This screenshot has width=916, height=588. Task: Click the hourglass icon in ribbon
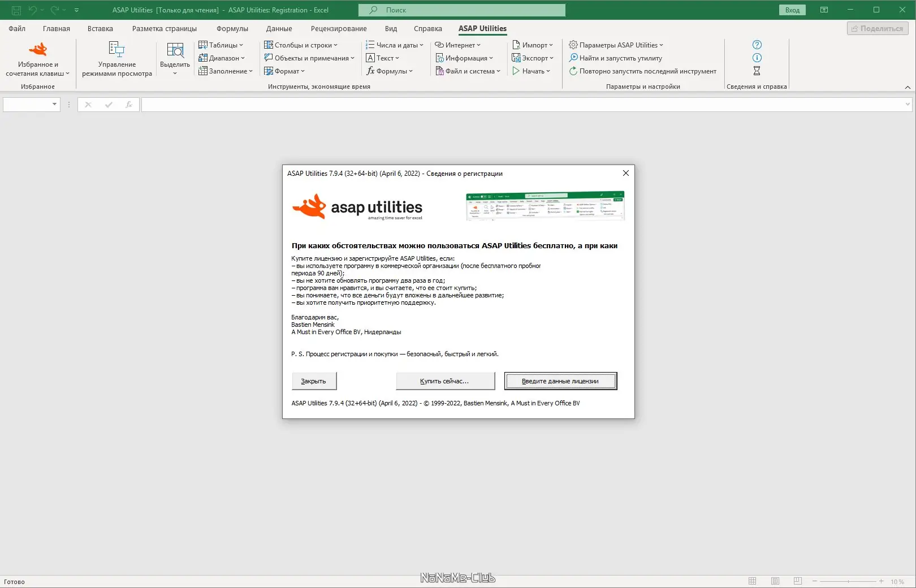coord(757,71)
